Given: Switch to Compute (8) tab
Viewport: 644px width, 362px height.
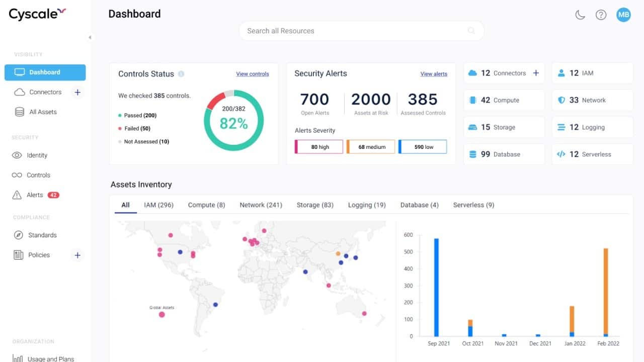Looking at the screenshot, I should point(206,205).
